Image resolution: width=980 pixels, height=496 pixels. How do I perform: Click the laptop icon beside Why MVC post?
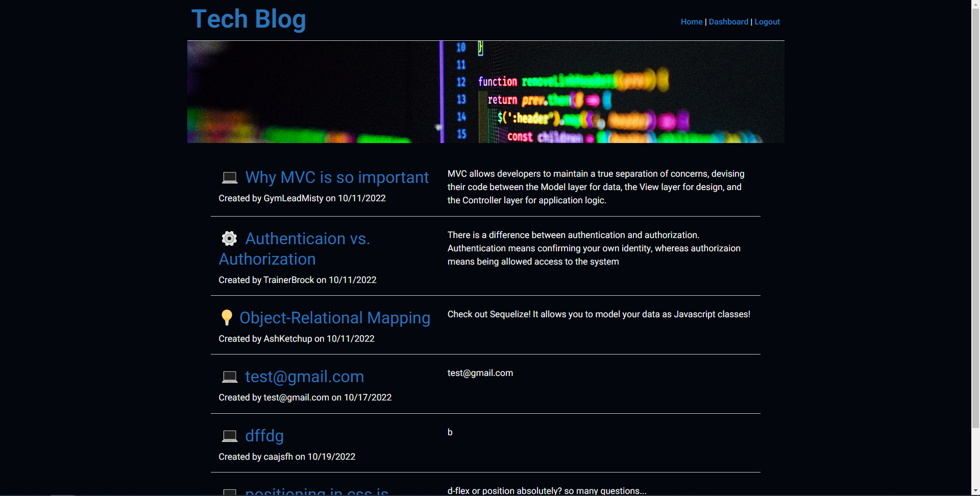[x=230, y=178]
